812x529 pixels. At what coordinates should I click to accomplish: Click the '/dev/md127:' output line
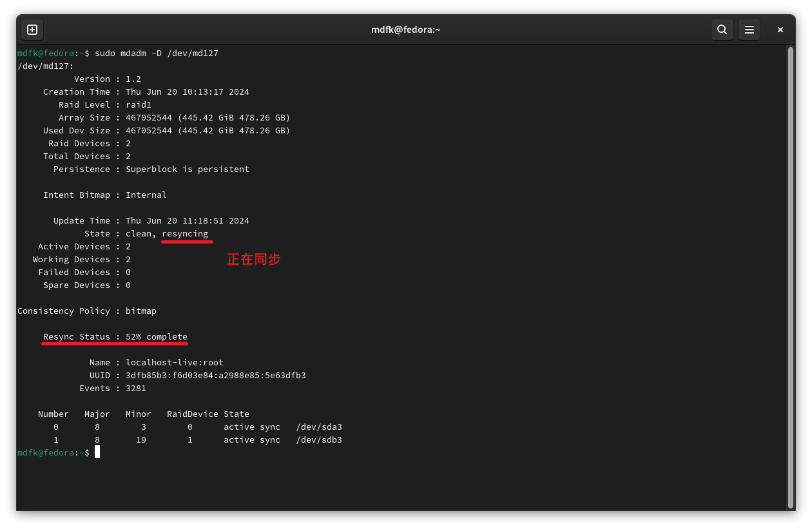[46, 66]
